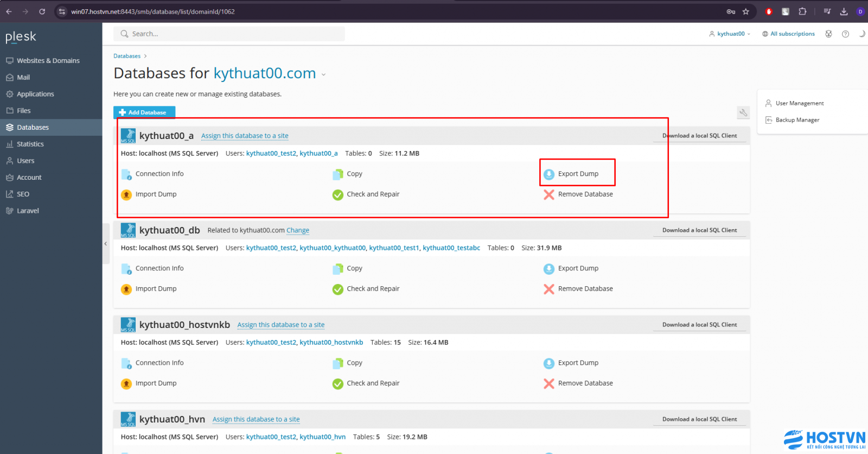Click Remove Database red X for kythuat00_a

pos(549,194)
